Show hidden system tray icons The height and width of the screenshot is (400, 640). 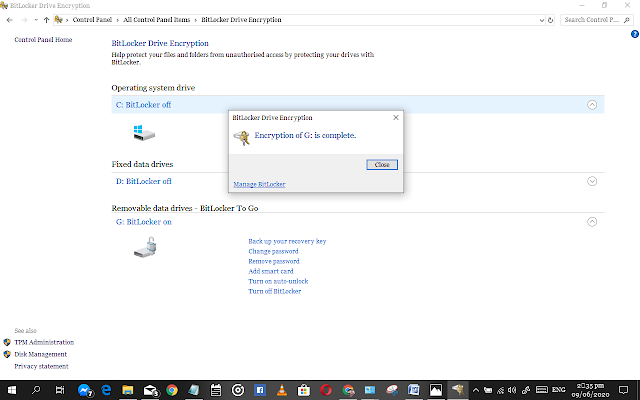(x=476, y=390)
